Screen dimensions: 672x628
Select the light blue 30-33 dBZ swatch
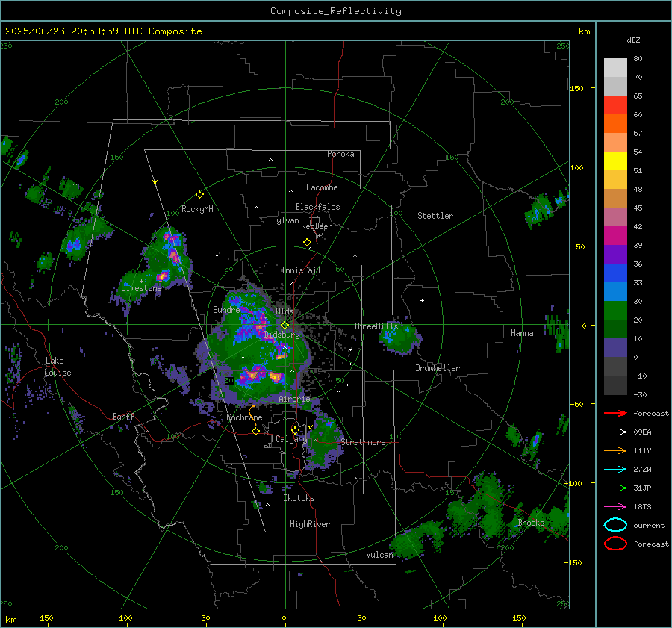click(x=615, y=292)
